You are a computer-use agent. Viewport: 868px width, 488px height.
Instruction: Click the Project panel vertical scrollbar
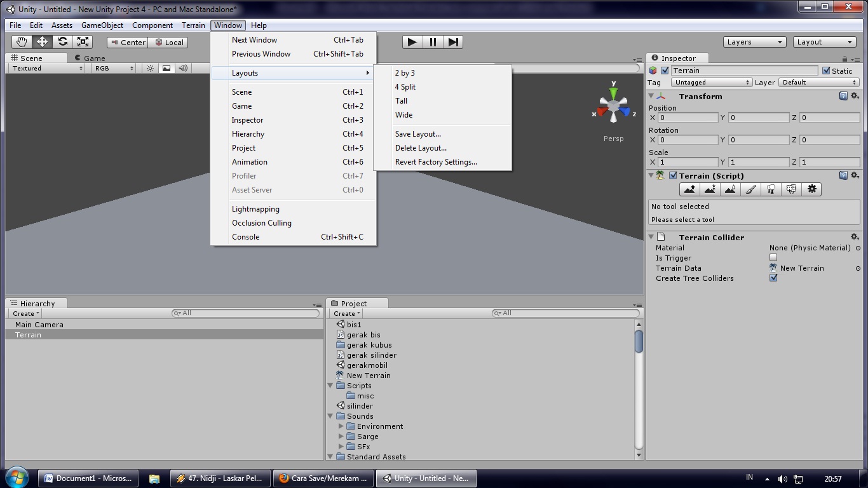(x=639, y=390)
